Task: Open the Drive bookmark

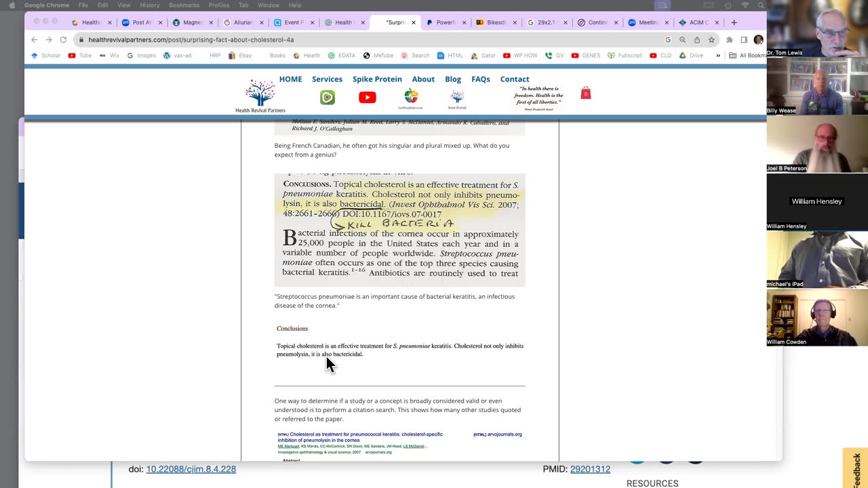Action: point(692,56)
